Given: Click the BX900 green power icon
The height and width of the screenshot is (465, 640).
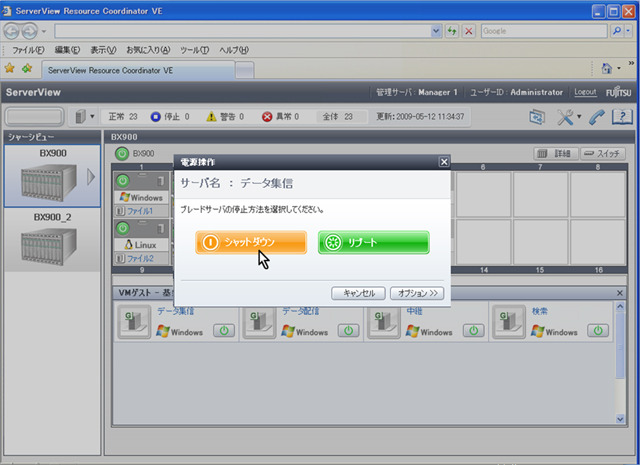Looking at the screenshot, I should pyautogui.click(x=122, y=154).
